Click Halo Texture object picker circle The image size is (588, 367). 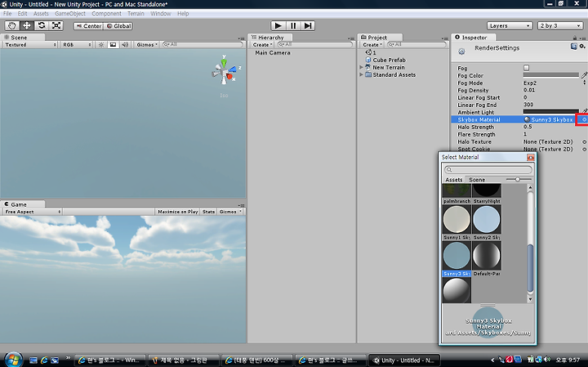[x=584, y=142]
